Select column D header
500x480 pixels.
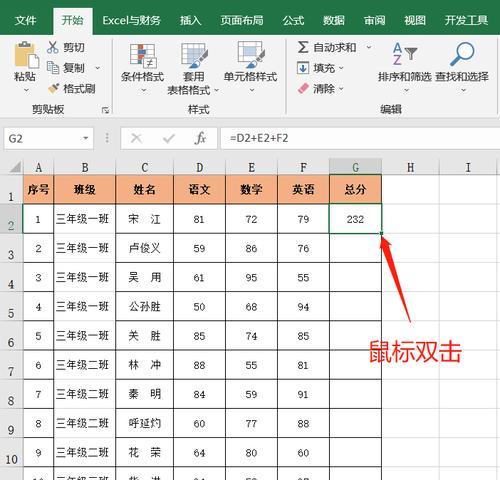point(199,167)
